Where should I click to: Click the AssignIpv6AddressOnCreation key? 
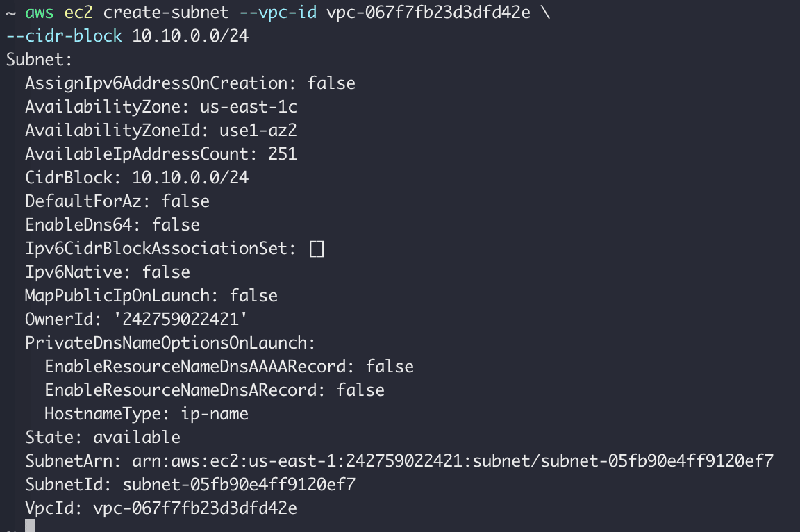[156, 83]
